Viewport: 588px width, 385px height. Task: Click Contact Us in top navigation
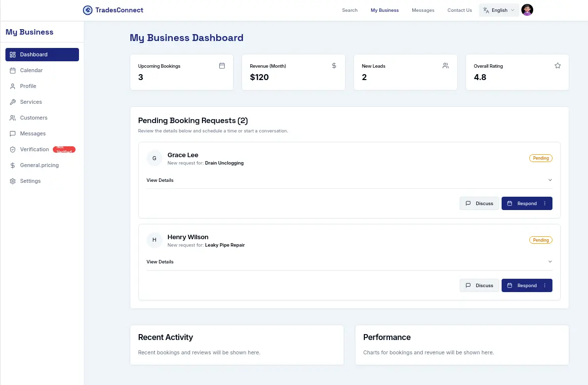tap(459, 10)
